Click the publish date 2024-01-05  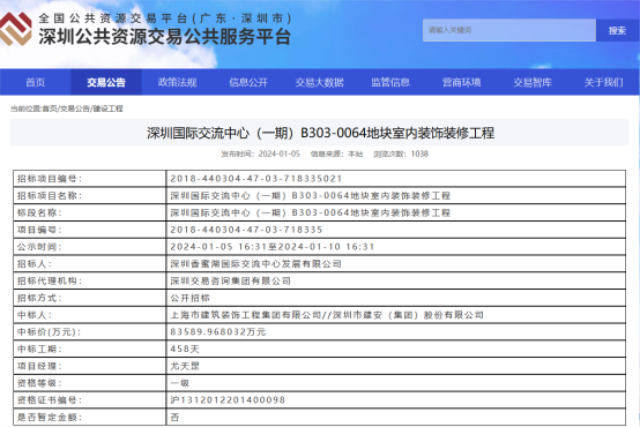coord(279,154)
